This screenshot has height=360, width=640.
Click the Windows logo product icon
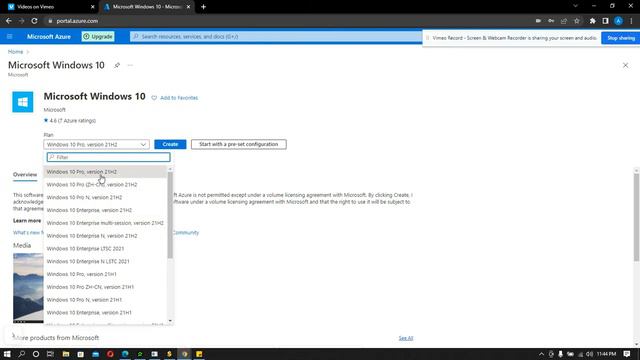point(23,102)
